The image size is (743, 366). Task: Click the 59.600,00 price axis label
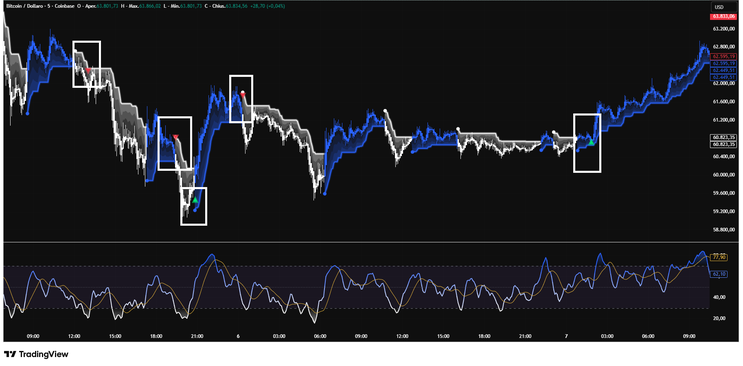[724, 193]
